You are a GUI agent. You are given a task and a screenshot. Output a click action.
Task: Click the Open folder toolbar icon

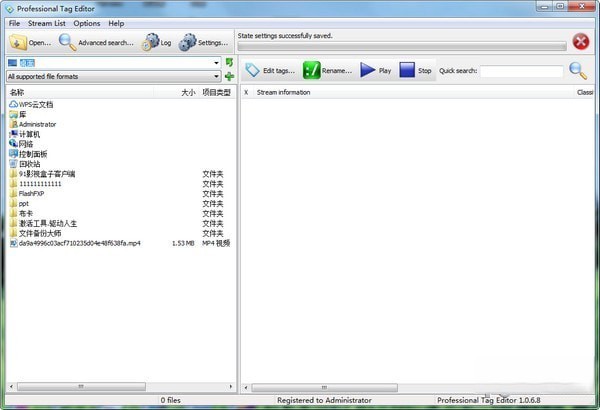[x=18, y=42]
